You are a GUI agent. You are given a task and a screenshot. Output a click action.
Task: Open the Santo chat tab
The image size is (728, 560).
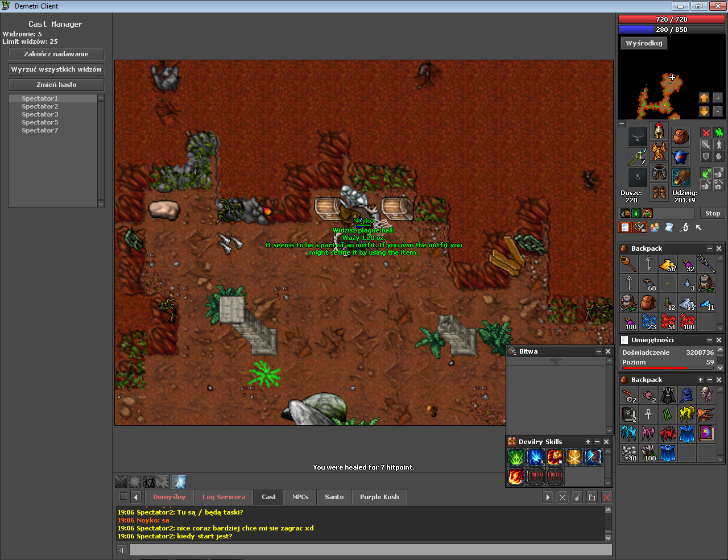pos(334,497)
